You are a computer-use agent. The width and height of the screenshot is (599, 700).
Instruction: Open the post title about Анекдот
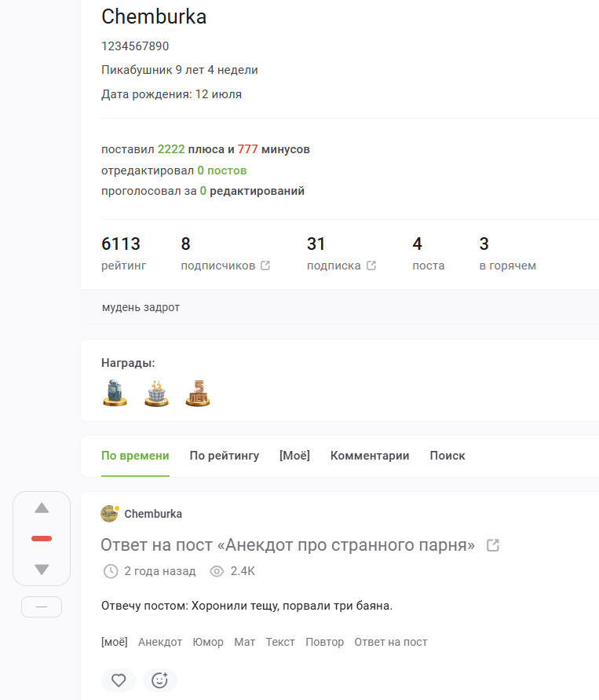click(x=287, y=545)
